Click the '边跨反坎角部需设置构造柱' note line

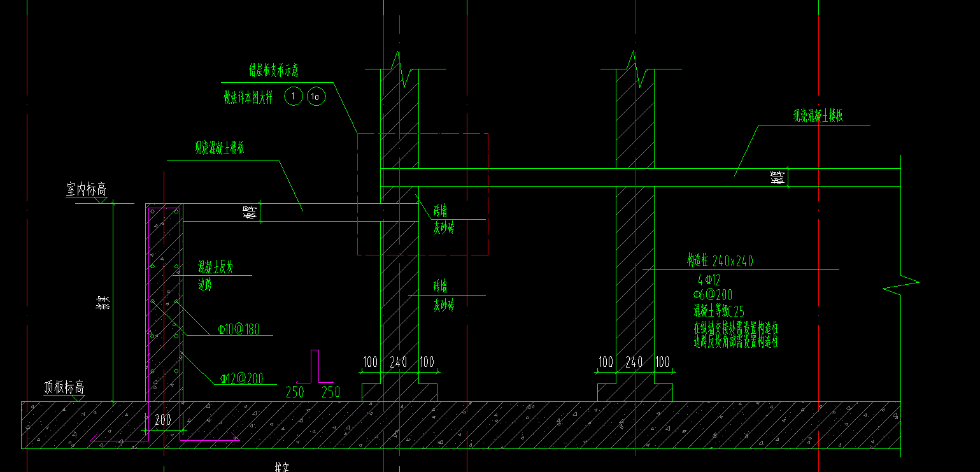tap(736, 341)
